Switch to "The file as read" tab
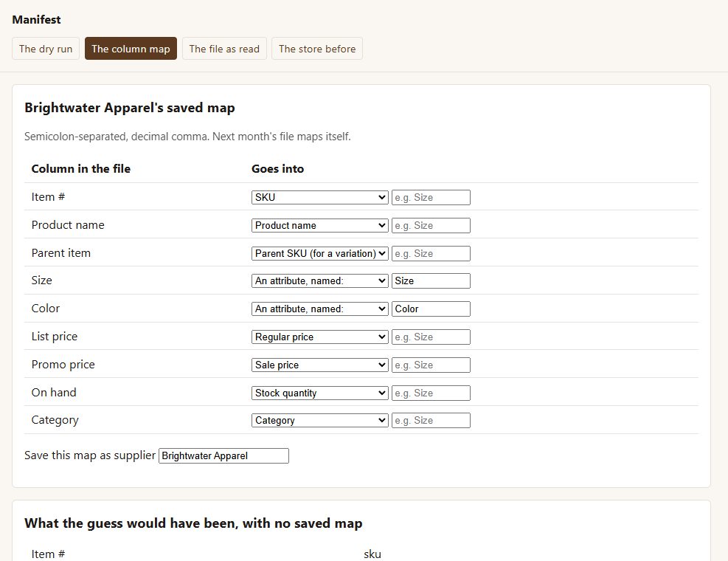Image resolution: width=728 pixels, height=561 pixels. pos(224,49)
